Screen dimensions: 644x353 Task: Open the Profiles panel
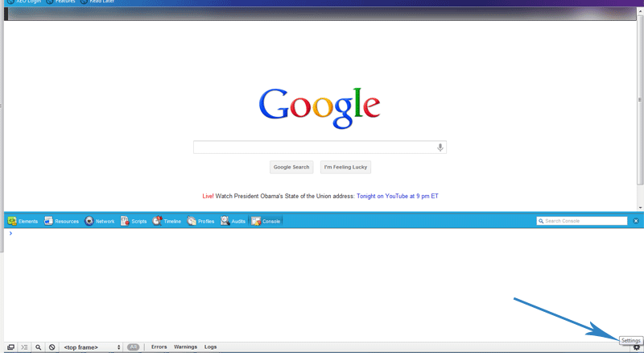tap(200, 222)
